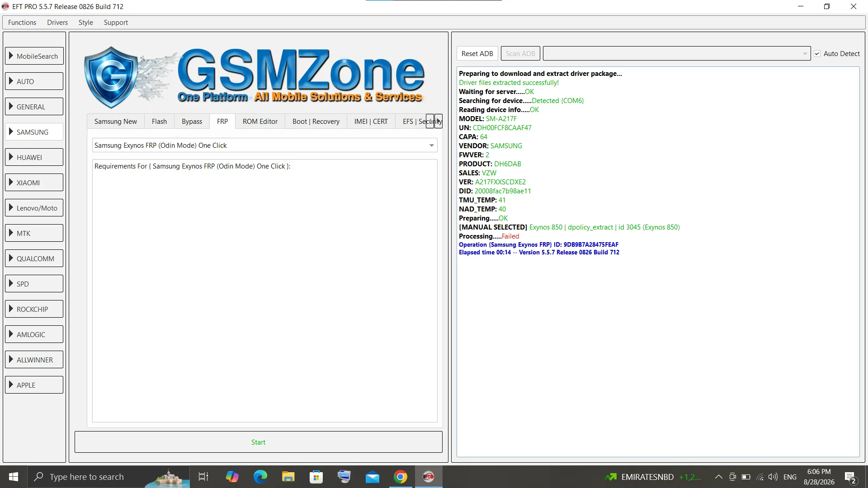Open the Boot | Recovery tab
This screenshot has width=868, height=488.
click(316, 122)
